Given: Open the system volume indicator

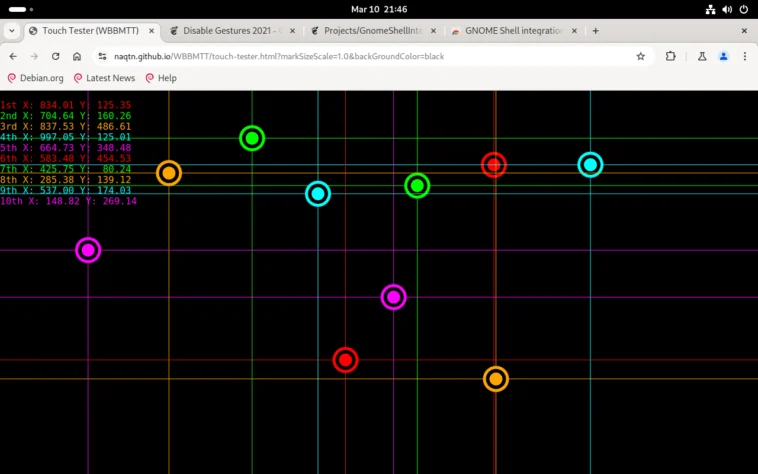Looking at the screenshot, I should [727, 9].
